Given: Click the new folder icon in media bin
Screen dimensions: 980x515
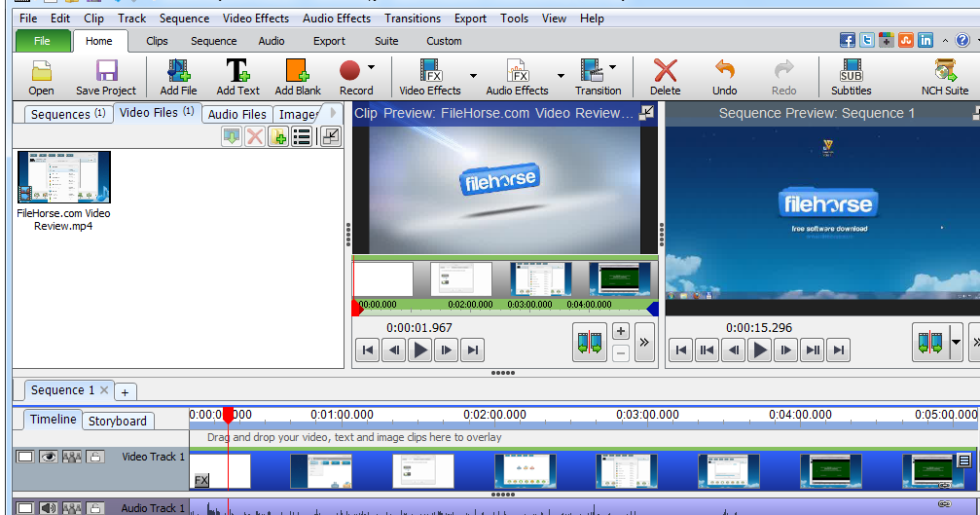Looking at the screenshot, I should coord(278,136).
